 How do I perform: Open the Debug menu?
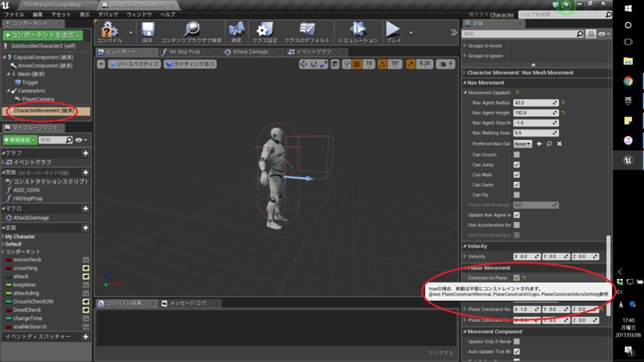[108, 14]
